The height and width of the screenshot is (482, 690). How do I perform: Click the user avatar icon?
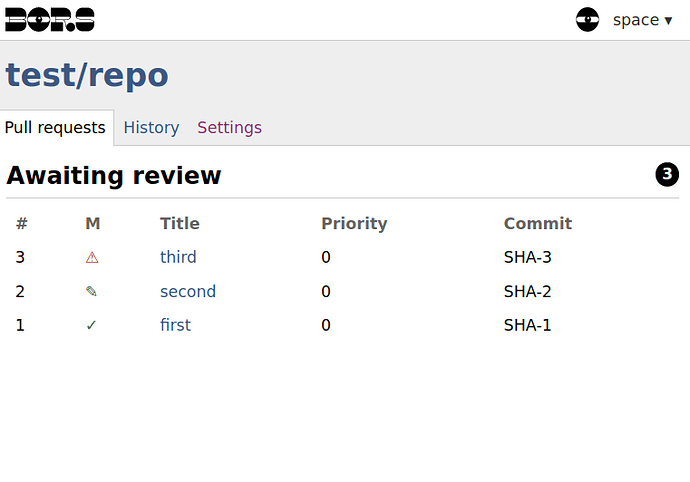tap(587, 20)
